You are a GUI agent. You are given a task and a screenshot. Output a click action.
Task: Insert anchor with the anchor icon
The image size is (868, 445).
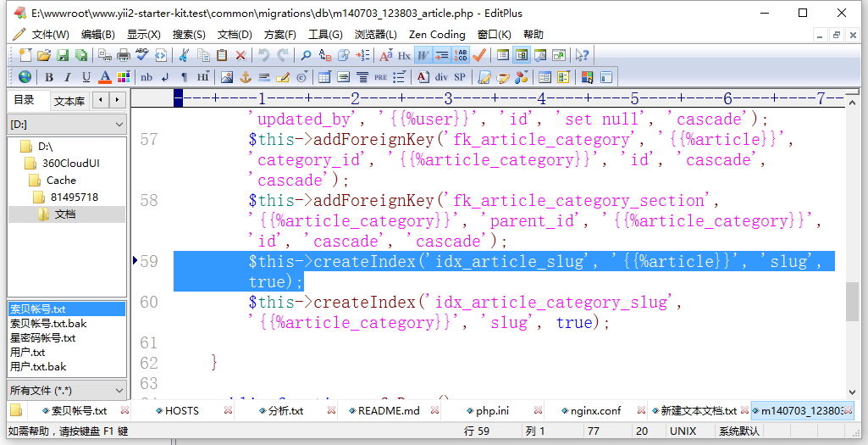pyautogui.click(x=246, y=77)
